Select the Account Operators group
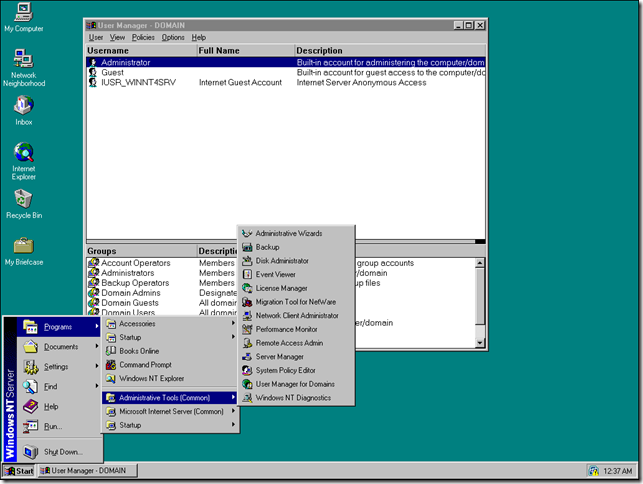643x484 pixels. [x=135, y=263]
